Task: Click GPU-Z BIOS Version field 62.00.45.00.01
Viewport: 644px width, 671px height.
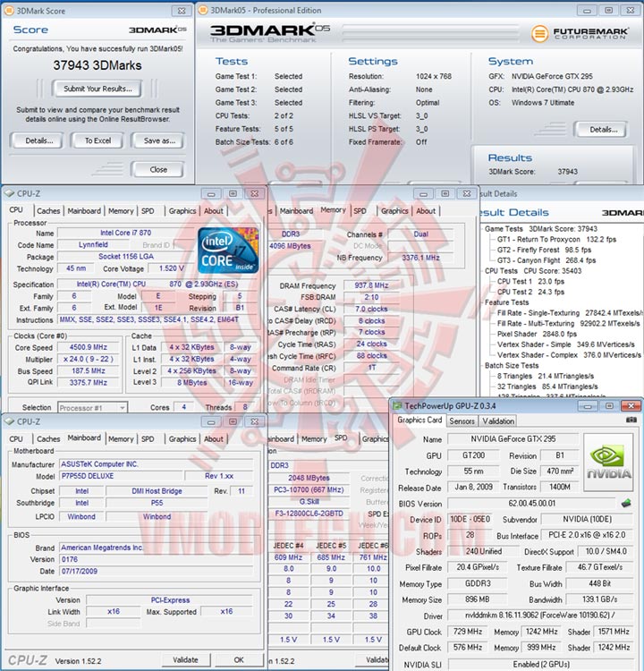Action: 531,503
